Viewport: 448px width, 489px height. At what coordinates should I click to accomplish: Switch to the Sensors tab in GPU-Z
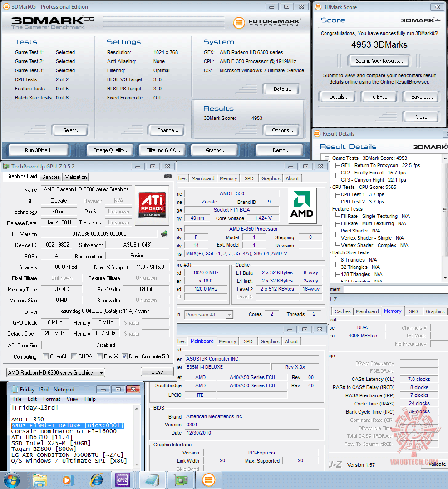[x=51, y=177]
